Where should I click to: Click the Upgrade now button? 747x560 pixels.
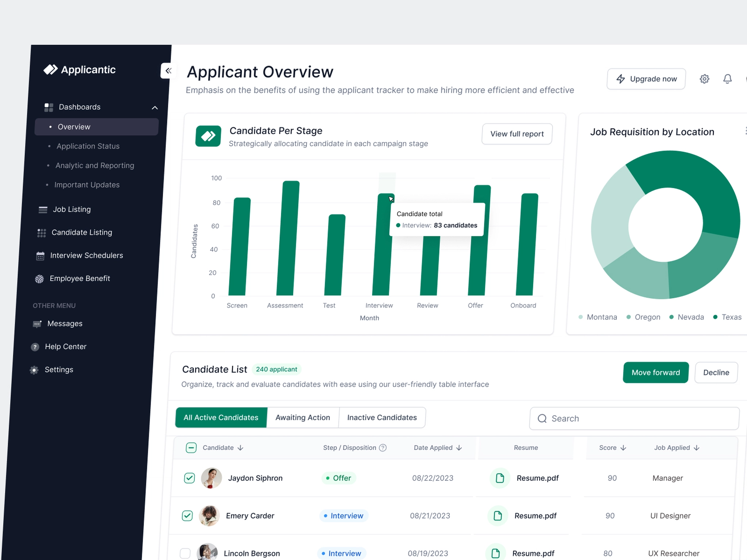point(646,79)
